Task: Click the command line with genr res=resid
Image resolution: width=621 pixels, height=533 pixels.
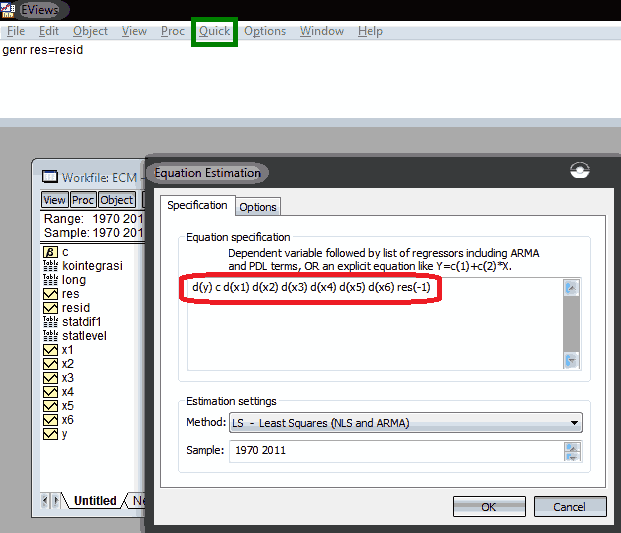Action: [43, 50]
